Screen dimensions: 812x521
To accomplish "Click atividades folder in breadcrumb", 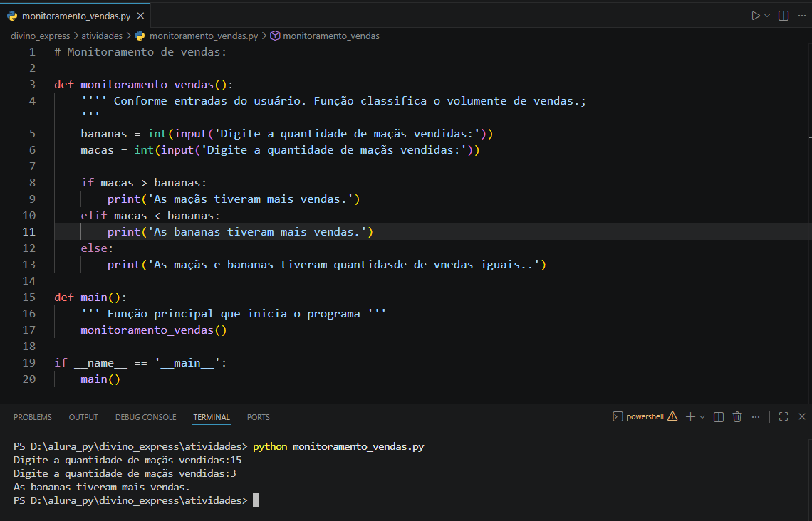I will (x=102, y=36).
